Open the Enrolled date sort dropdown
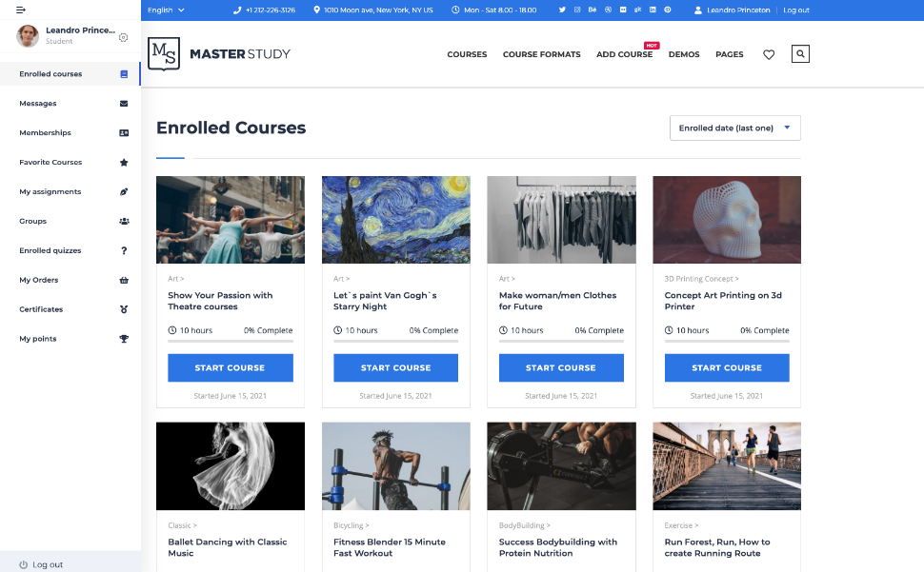924x572 pixels. click(734, 128)
